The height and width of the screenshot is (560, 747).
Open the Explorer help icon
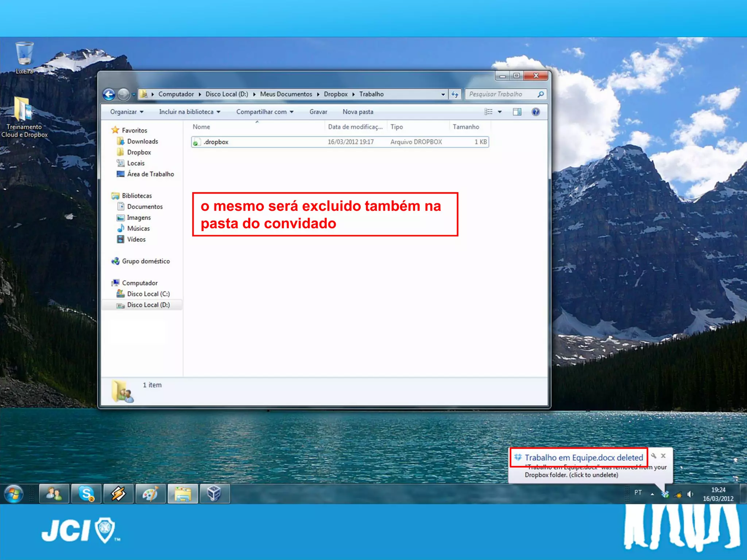coord(535,112)
